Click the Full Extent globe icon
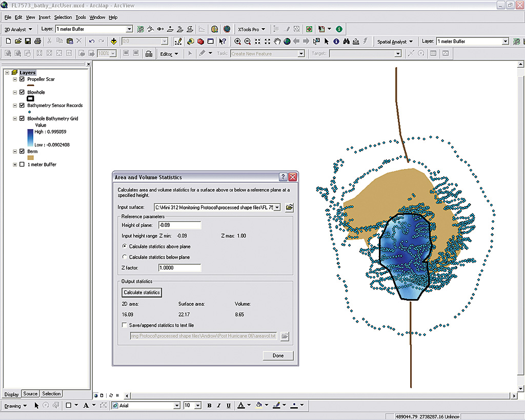The width and height of the screenshot is (525, 420). pos(287,41)
